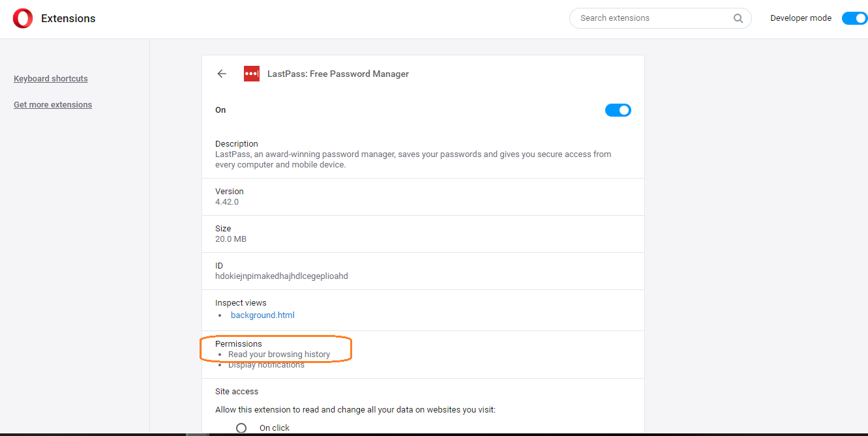Click the extension ID string
The width and height of the screenshot is (868, 436).
[282, 276]
